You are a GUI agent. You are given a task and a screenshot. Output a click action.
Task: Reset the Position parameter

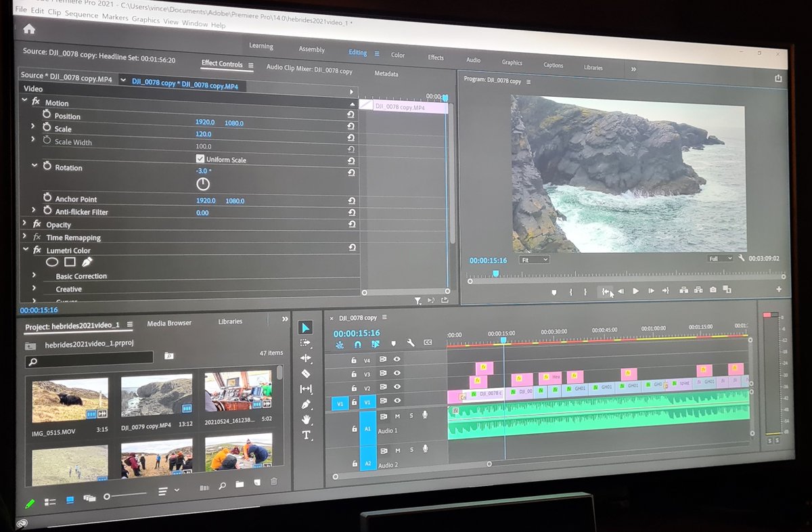click(x=351, y=114)
